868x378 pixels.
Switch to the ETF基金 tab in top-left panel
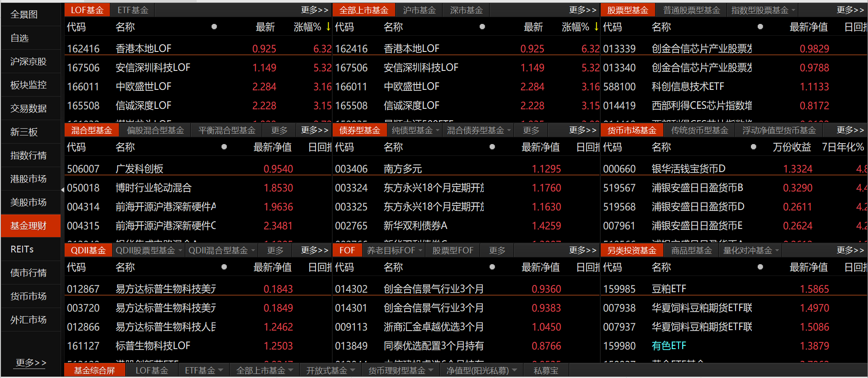point(133,10)
